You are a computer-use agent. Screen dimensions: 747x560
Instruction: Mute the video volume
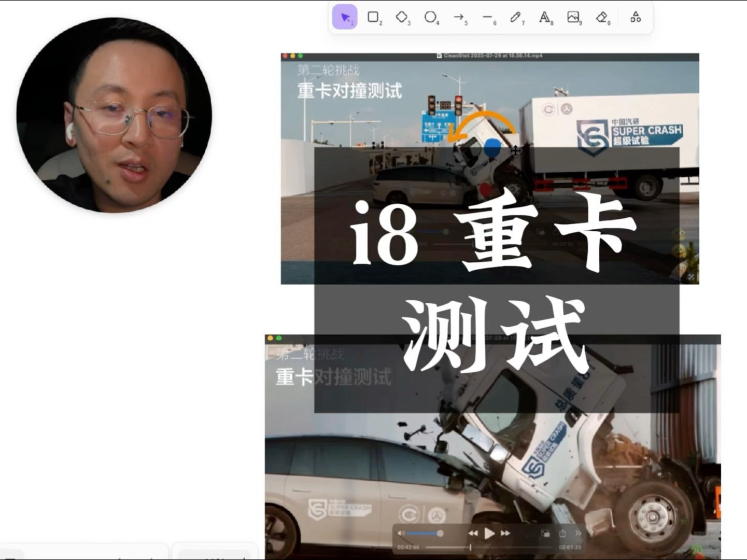click(x=400, y=533)
